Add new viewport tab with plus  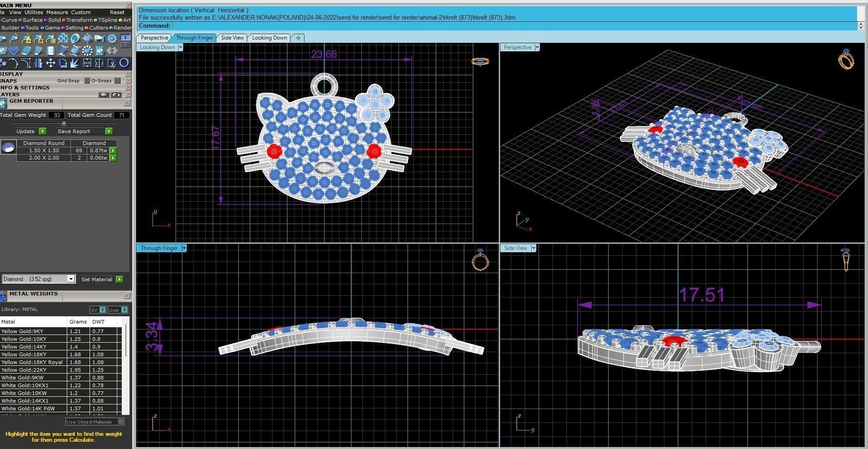298,38
